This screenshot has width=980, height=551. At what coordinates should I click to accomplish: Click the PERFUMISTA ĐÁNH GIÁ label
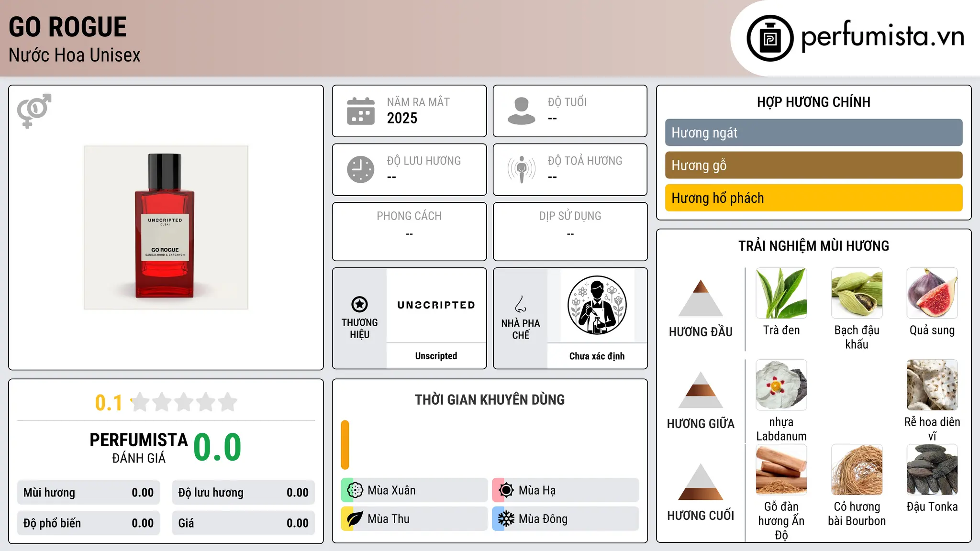tap(139, 448)
